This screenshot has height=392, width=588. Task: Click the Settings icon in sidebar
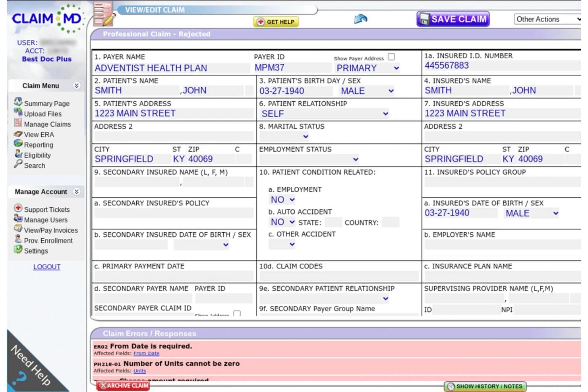(x=18, y=249)
